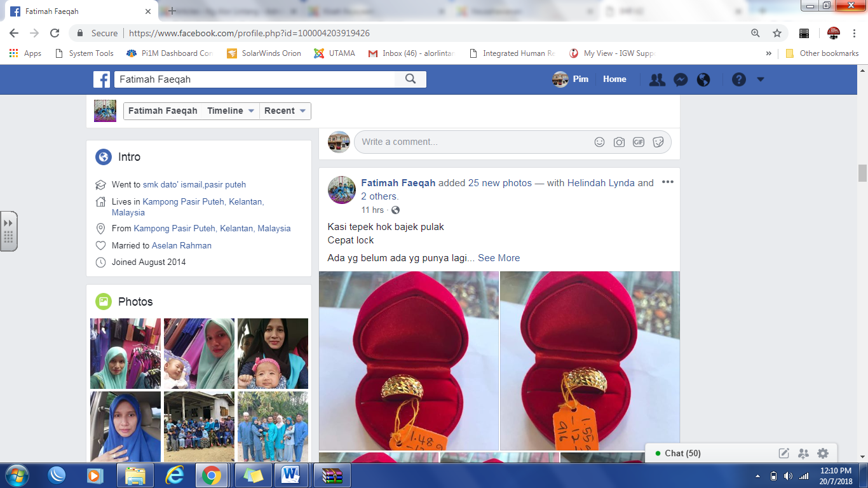Click See More to expand post text
Screen dimensions: 868x488
(499, 258)
